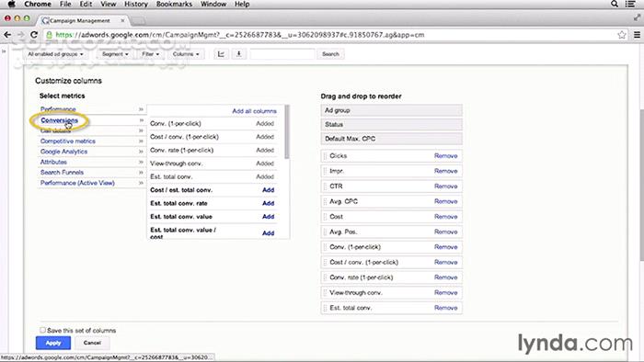Click drag handle of Impr. column
The height and width of the screenshot is (362, 644).
326,171
